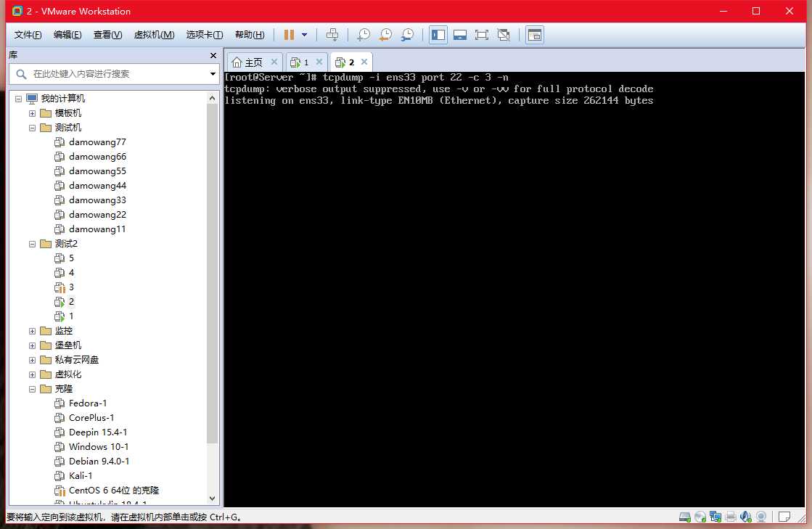
Task: Close VM tab 1
Action: [319, 62]
